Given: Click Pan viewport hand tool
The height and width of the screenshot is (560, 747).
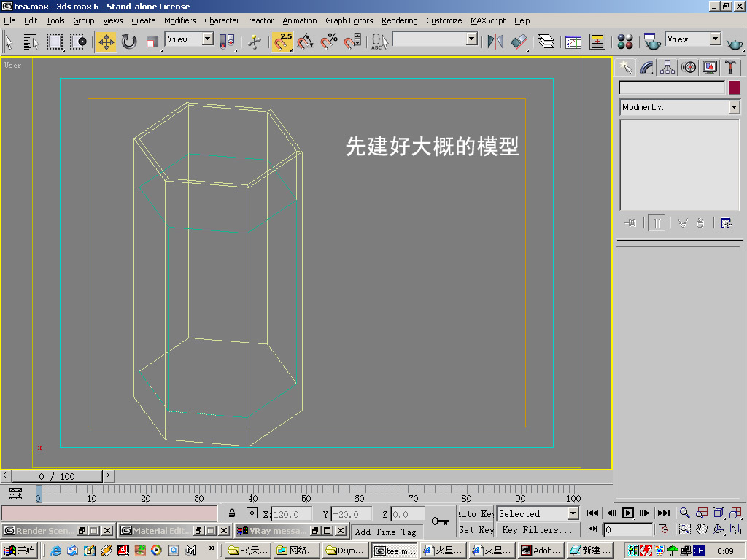Looking at the screenshot, I should tap(701, 529).
